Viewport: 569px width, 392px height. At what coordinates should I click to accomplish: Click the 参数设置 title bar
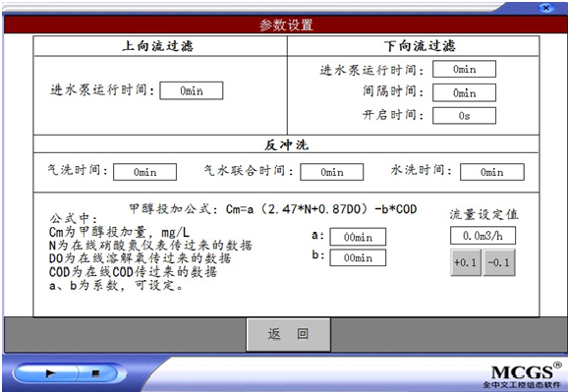pos(286,25)
